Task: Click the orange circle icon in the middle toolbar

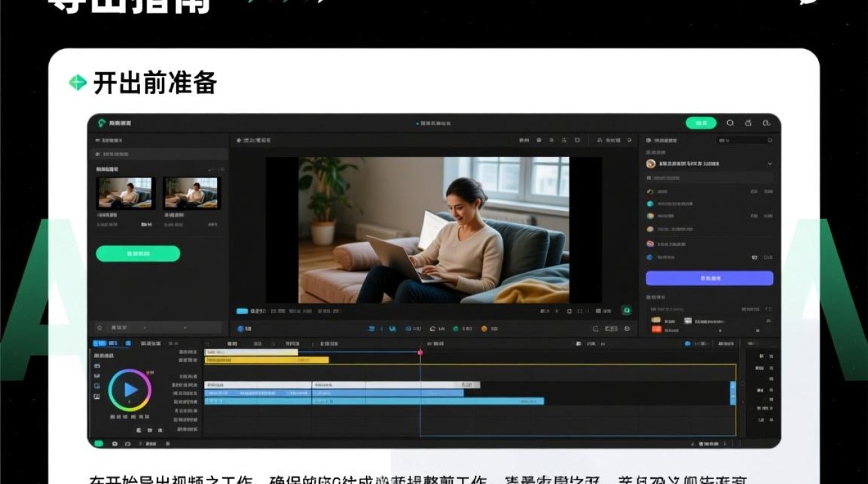Action: [x=484, y=328]
